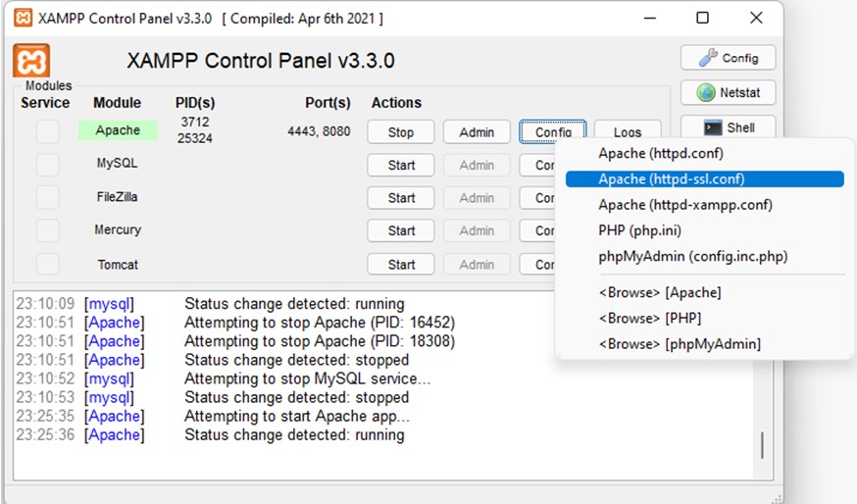Screen dimensions: 857x504
Task: Click the log panel scrollbar thumb
Action: click(x=763, y=445)
